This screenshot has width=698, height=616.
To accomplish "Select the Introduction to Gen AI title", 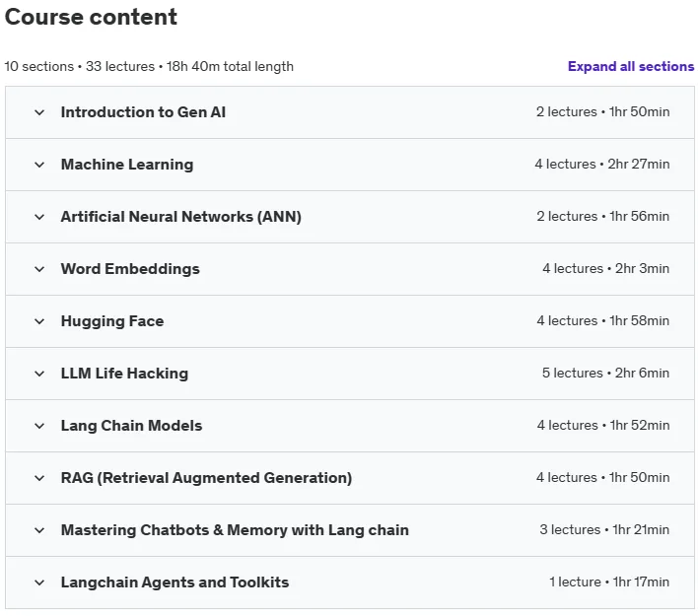I will click(143, 112).
